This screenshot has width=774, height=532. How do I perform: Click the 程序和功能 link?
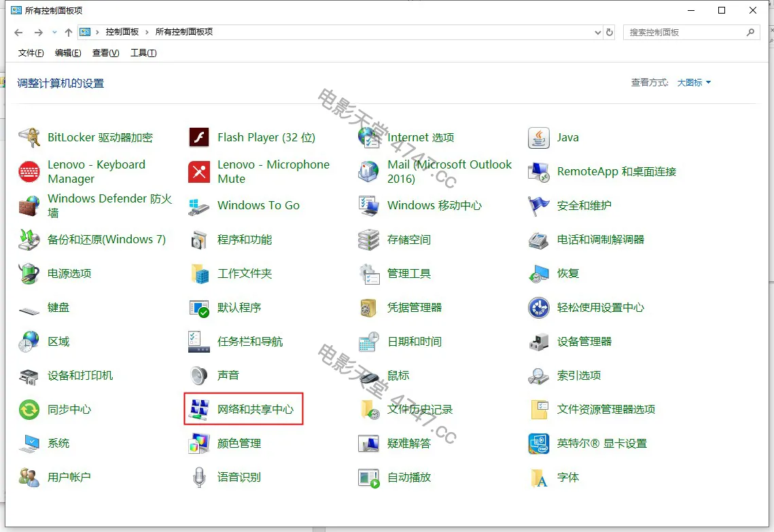[x=245, y=239]
